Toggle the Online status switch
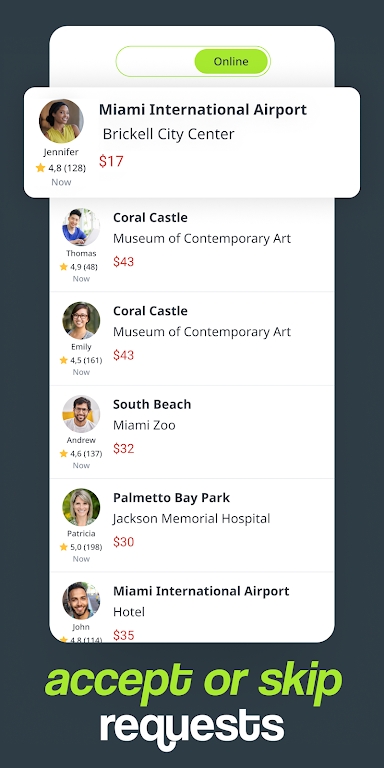384x768 pixels. [193, 62]
